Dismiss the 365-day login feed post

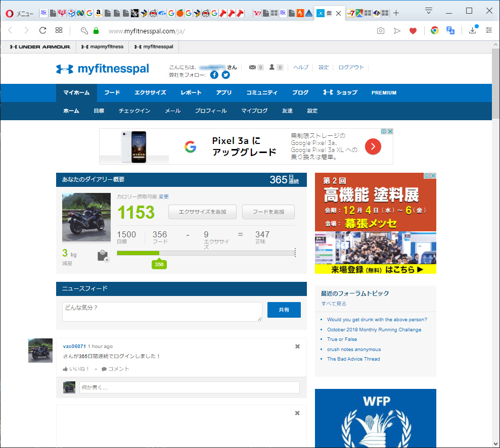pos(297,346)
